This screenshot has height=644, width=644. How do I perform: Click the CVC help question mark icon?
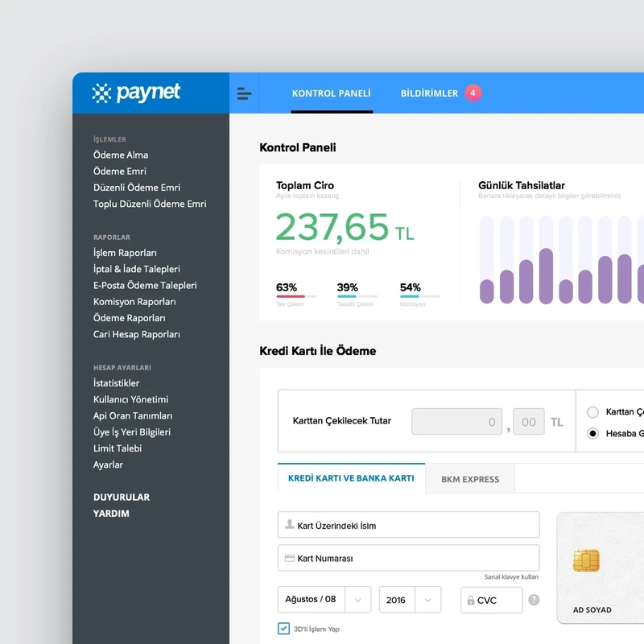pyautogui.click(x=534, y=600)
